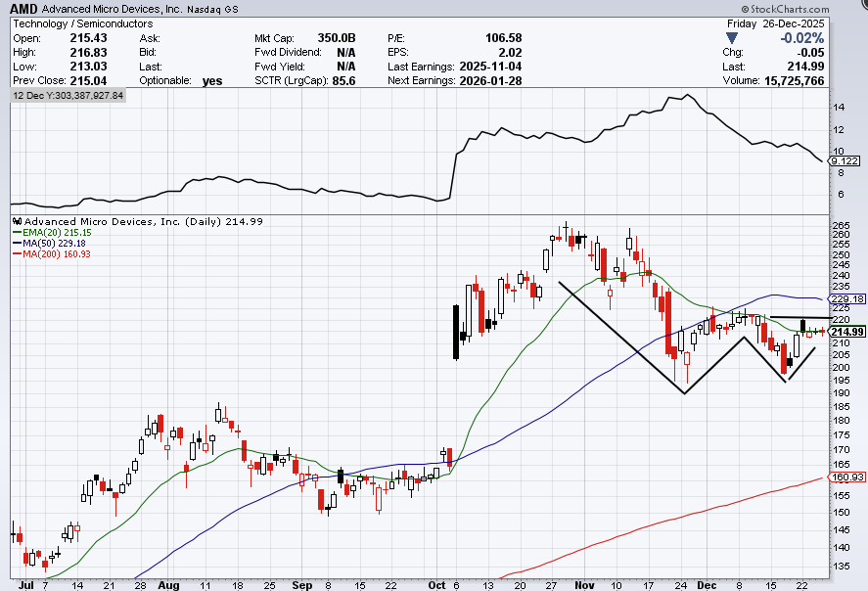Click the -0.02% percent change

(802, 38)
